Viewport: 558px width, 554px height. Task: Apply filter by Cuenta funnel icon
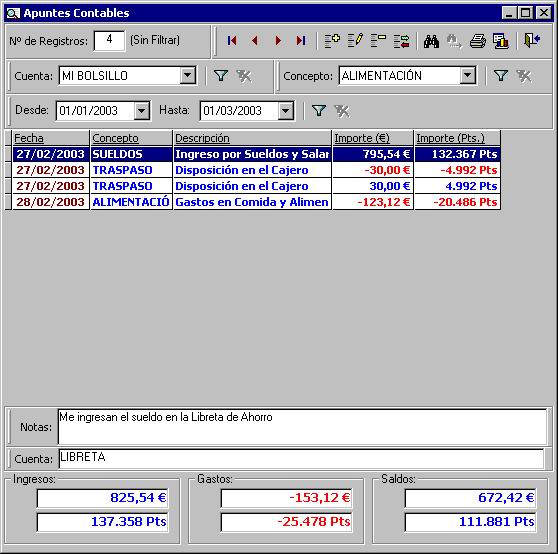(221, 75)
